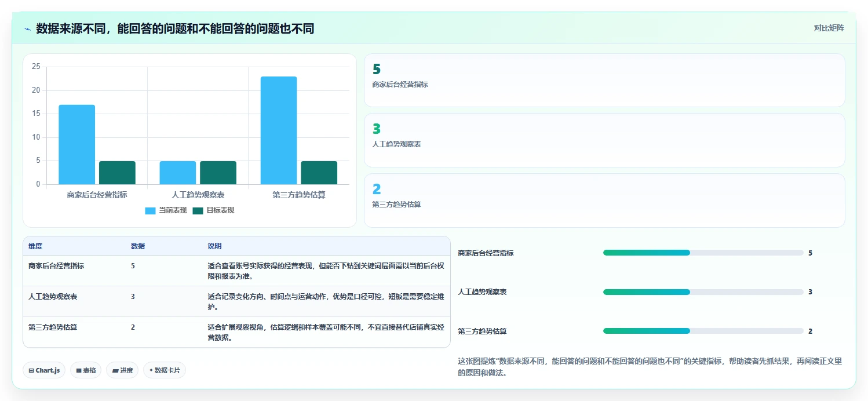Click the lightning icon beside the title
The width and height of the screenshot is (868, 401).
[x=27, y=29]
